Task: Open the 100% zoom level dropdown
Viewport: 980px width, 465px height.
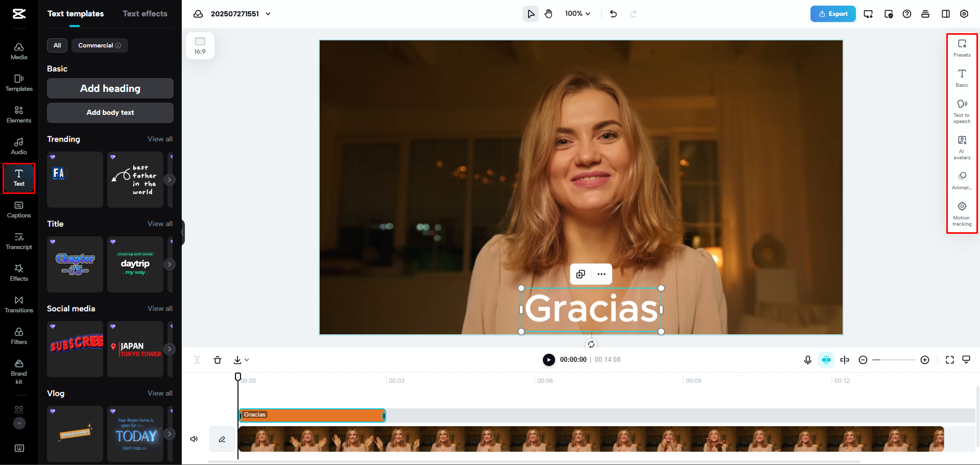Action: [x=577, y=14]
